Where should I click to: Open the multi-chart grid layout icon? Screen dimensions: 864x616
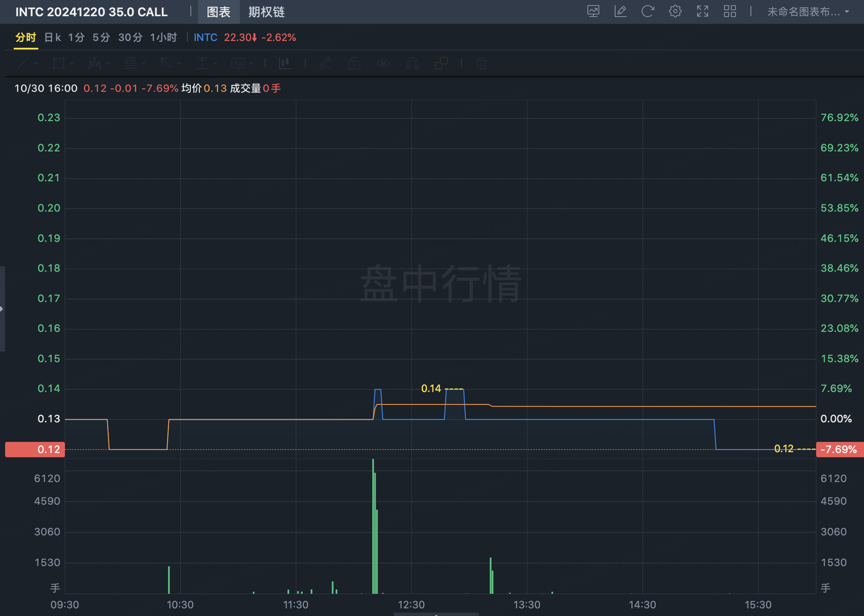730,12
